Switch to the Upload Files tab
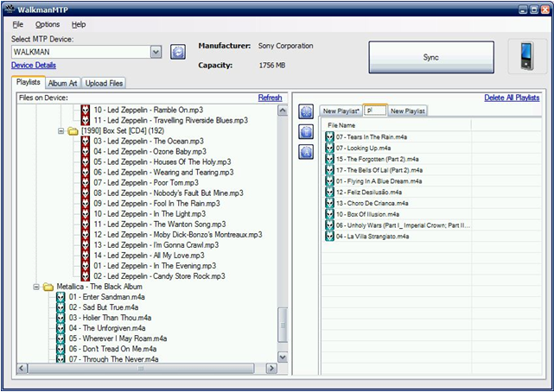 [104, 83]
